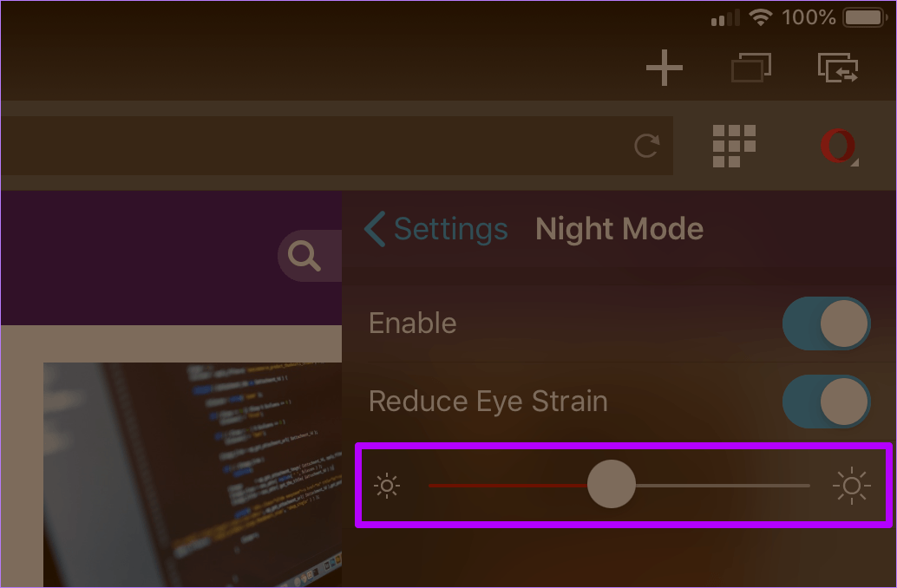Viewport: 897px width, 588px height.
Task: Tap the high brightness sun icon
Action: (x=851, y=486)
